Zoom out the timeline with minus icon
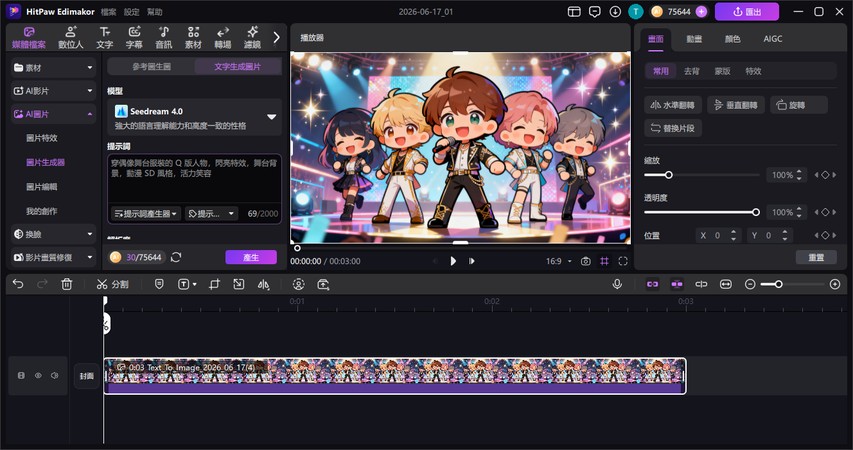The image size is (853, 450). pos(750,284)
